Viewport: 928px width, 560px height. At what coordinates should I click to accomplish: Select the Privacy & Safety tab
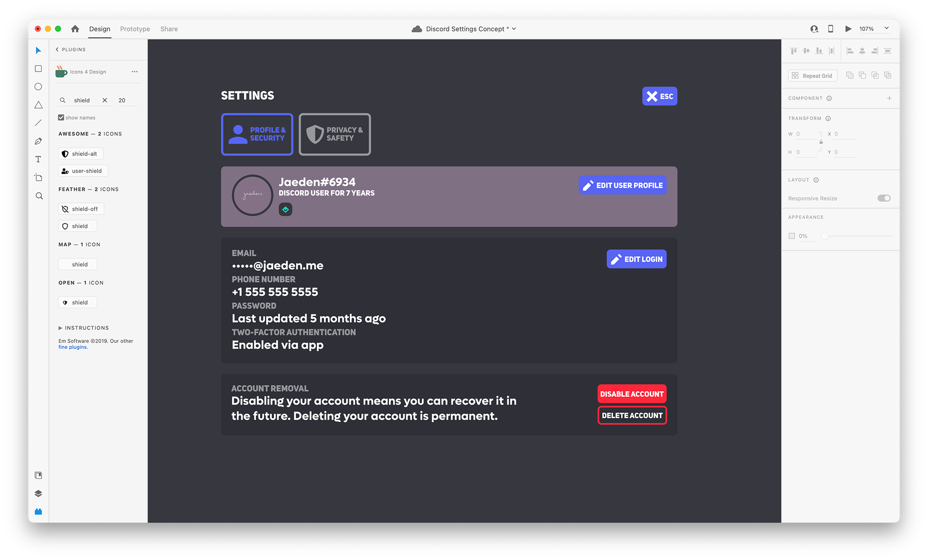tap(334, 134)
